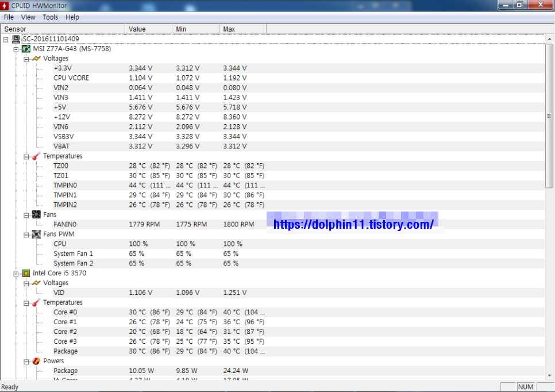Image resolution: width=555 pixels, height=392 pixels.
Task: Click the scrollbar down arrow
Action: coord(549,375)
